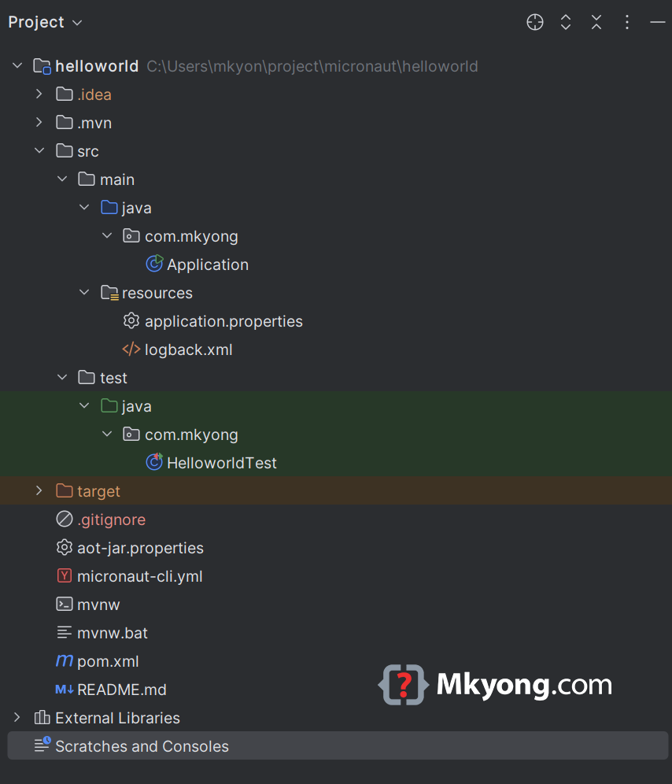Expand the .idea folder

coord(39,94)
